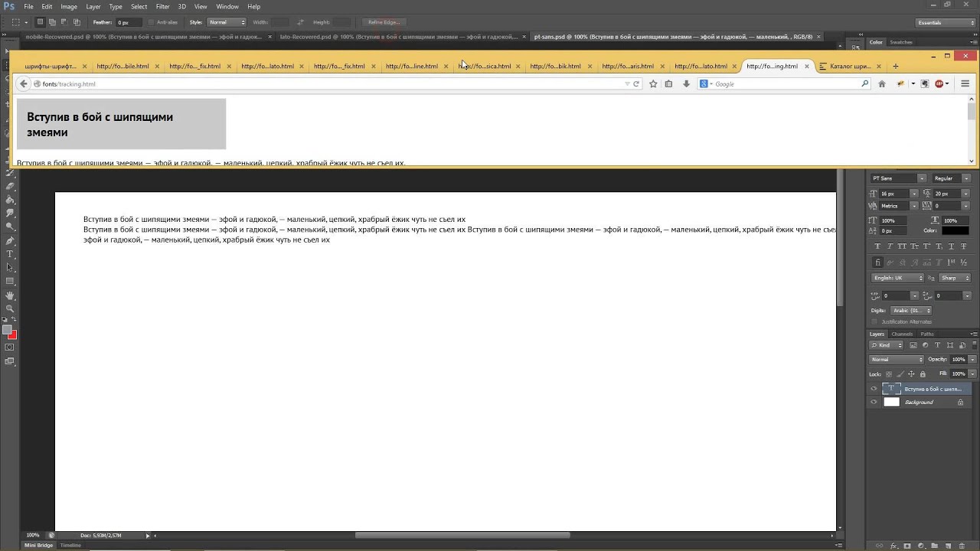This screenshot has height=551, width=980.
Task: Hide the Background layer eye icon
Action: (x=874, y=402)
